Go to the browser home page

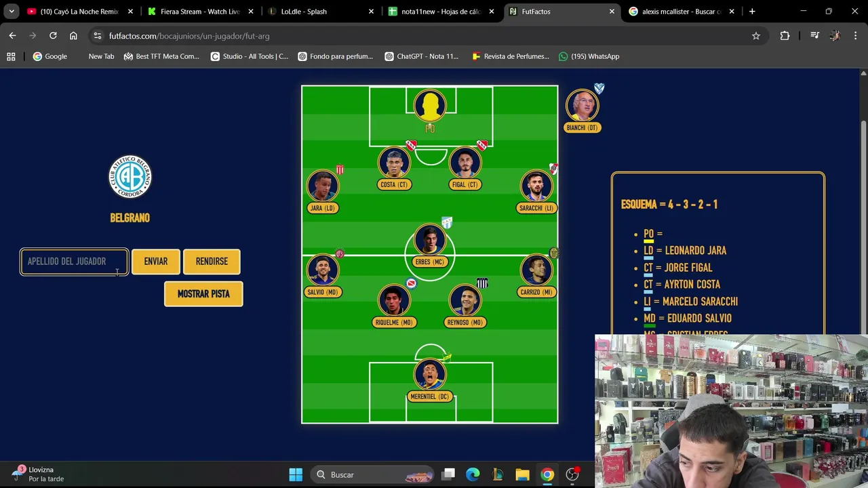click(73, 36)
